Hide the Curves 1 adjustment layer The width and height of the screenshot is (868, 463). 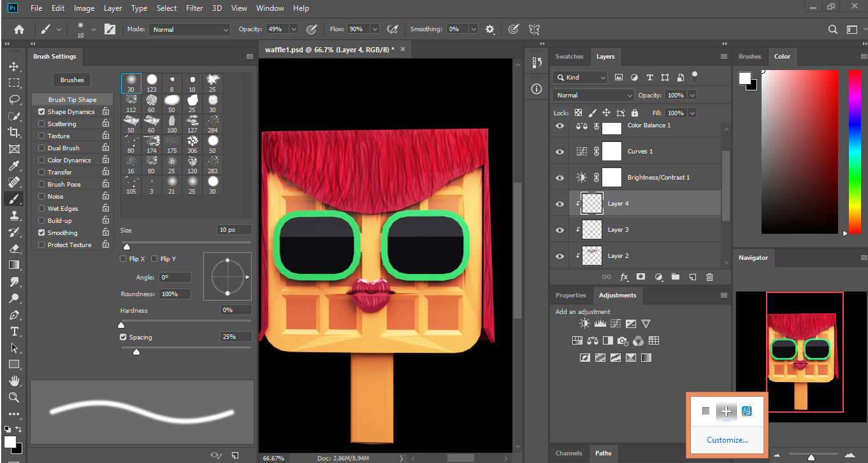point(559,151)
